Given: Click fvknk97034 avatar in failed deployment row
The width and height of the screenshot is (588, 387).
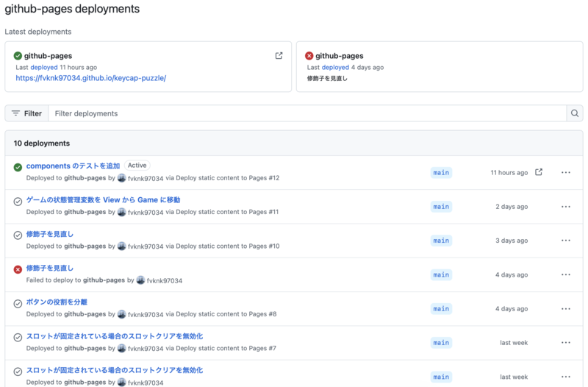Looking at the screenshot, I should pyautogui.click(x=140, y=280).
